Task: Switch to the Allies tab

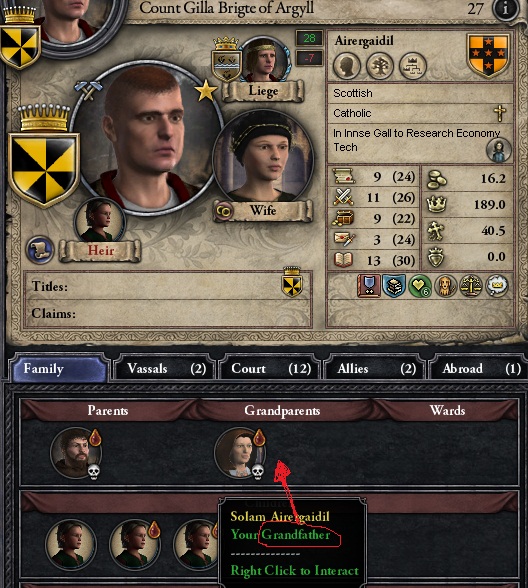Action: (375, 369)
